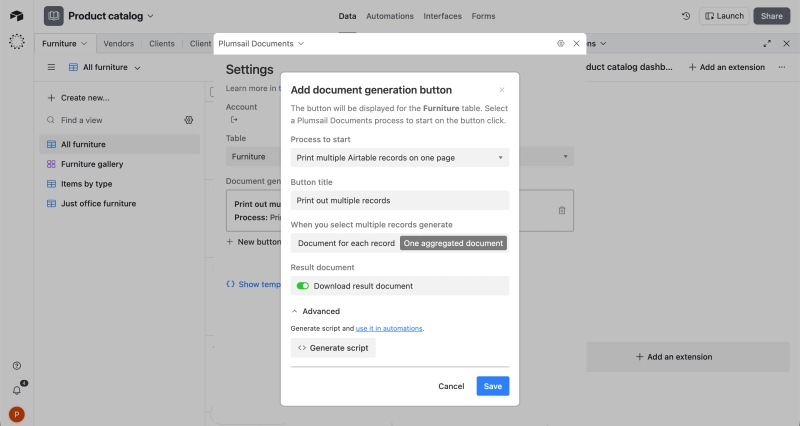Screen dimensions: 800x426
Task: Open the dashboard more options ellipsis
Action: pyautogui.click(x=782, y=67)
